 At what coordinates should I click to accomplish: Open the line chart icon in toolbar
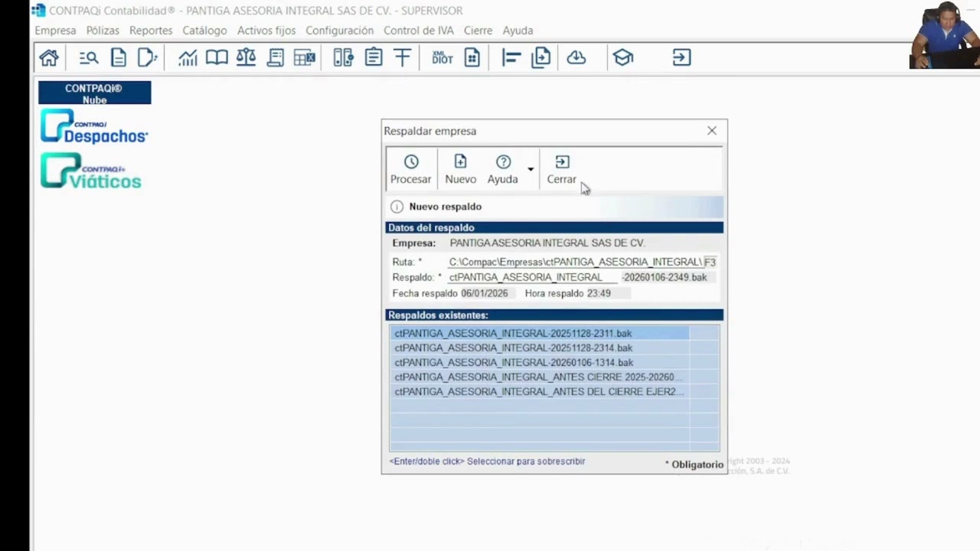pyautogui.click(x=188, y=58)
